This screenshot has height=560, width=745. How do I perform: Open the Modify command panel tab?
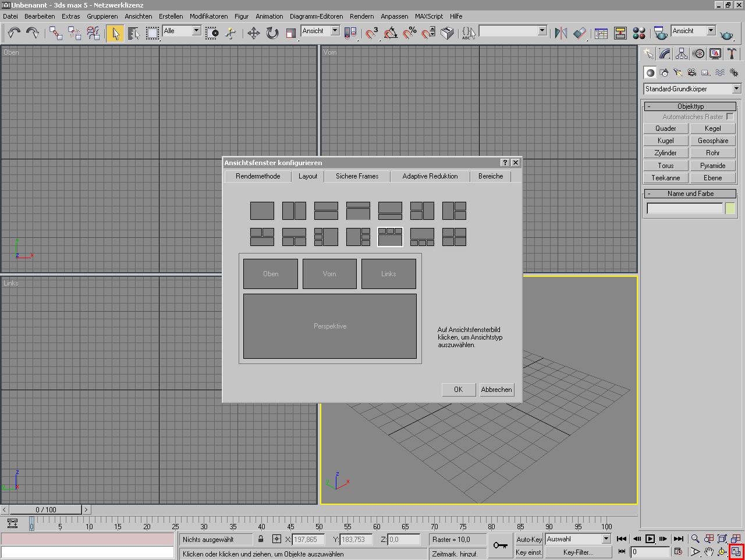coord(665,54)
